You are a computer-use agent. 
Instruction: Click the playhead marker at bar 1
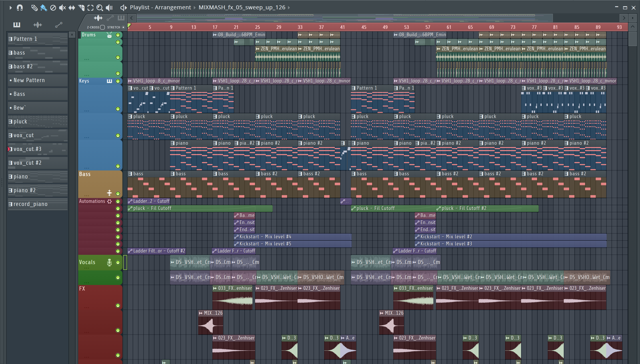[x=129, y=26]
